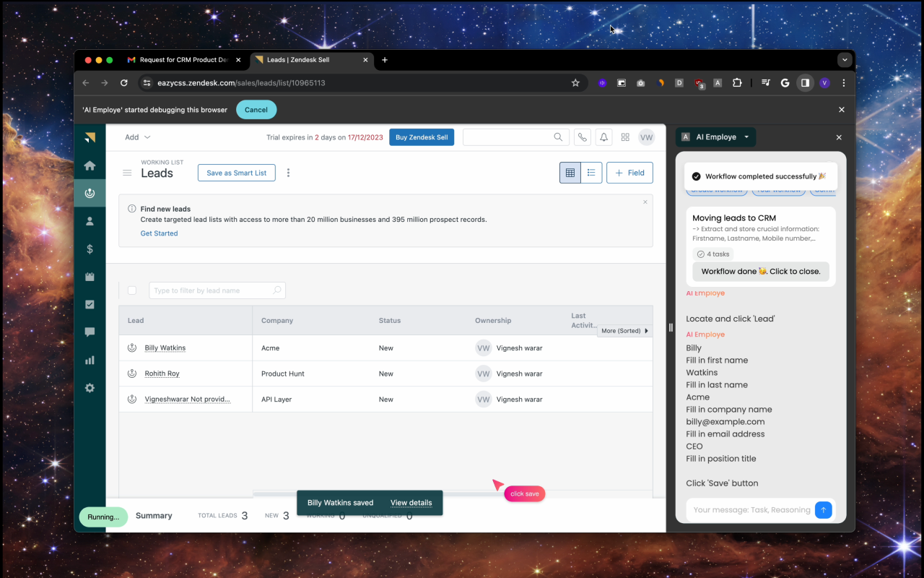This screenshot has width=924, height=578.
Task: Expand the Add dropdown menu
Action: tap(137, 137)
